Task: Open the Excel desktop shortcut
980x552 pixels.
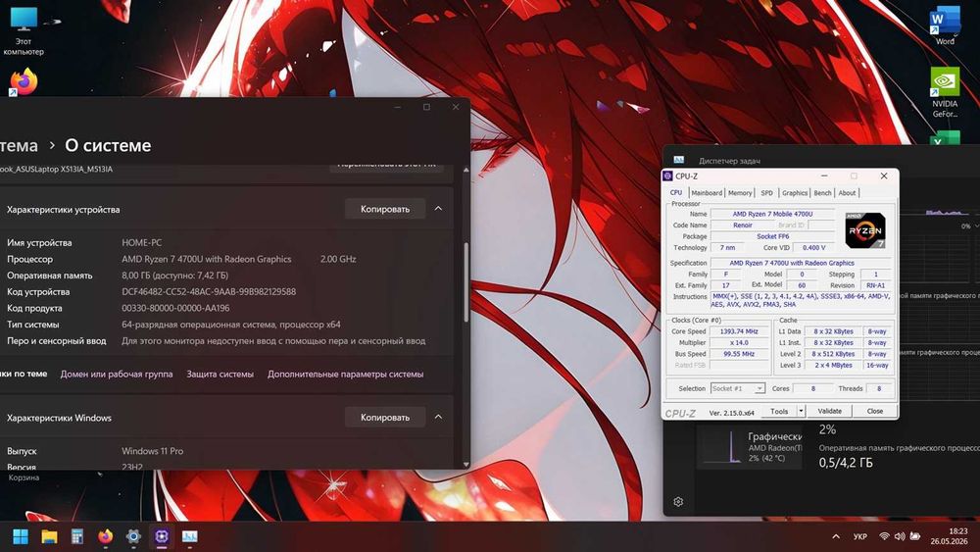Action: (x=945, y=137)
